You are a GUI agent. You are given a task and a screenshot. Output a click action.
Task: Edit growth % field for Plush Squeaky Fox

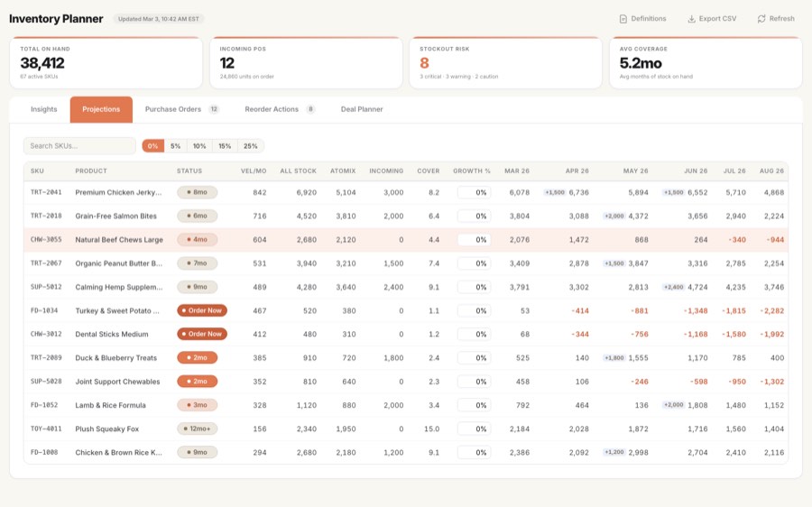[474, 429]
